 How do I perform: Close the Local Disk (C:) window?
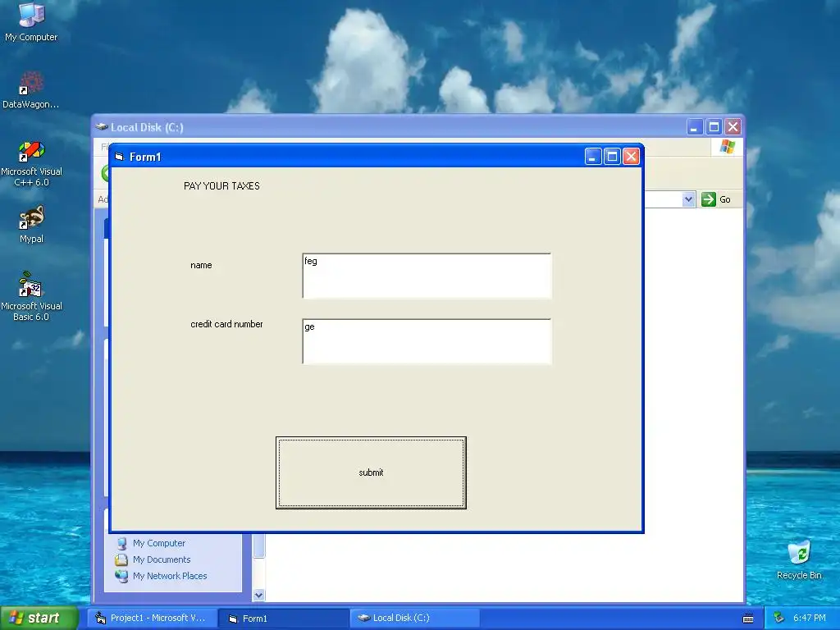[x=733, y=127]
